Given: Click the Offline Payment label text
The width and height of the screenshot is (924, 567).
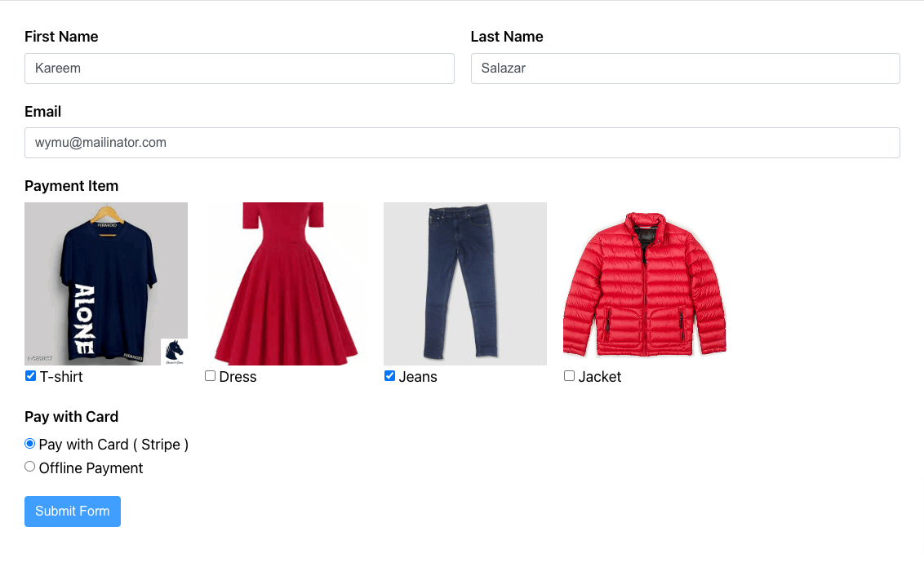Looking at the screenshot, I should (x=91, y=468).
